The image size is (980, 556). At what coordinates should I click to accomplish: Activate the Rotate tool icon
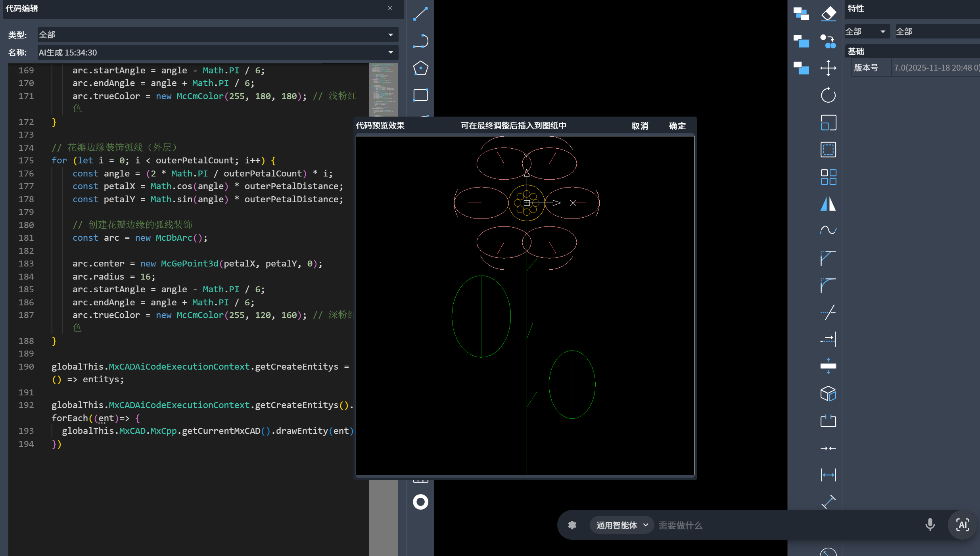click(828, 95)
